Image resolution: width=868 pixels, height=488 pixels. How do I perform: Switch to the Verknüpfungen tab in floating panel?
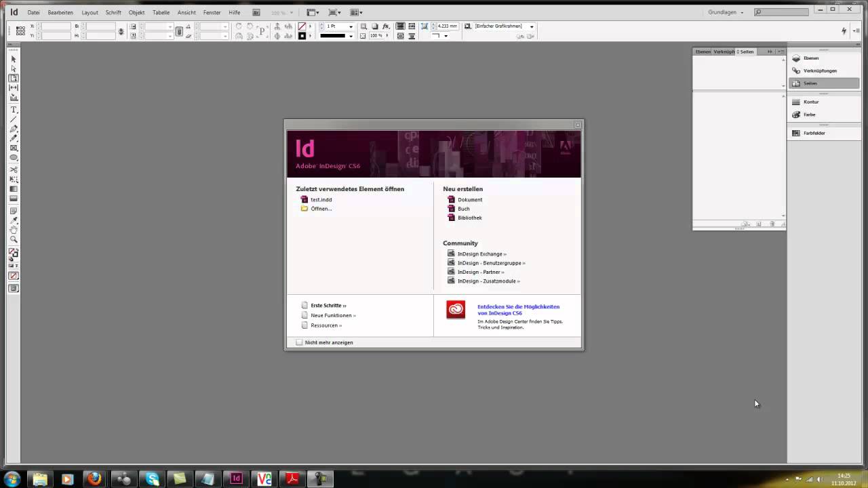tap(724, 52)
